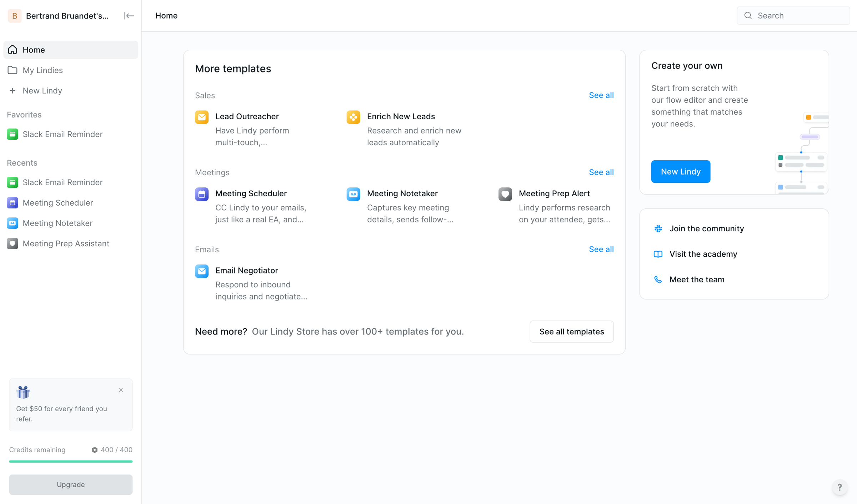Open Visit the academy link

703,254
